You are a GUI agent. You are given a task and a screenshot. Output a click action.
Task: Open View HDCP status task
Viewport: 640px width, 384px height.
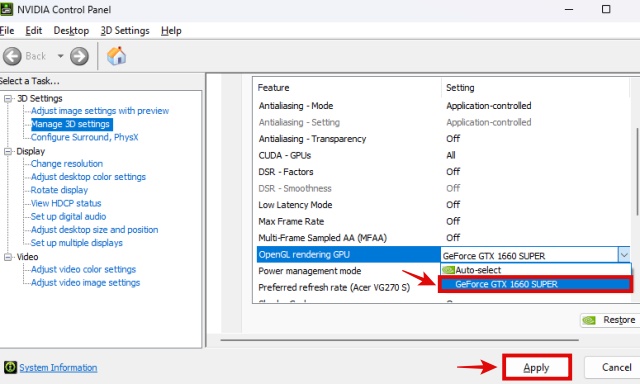point(66,203)
